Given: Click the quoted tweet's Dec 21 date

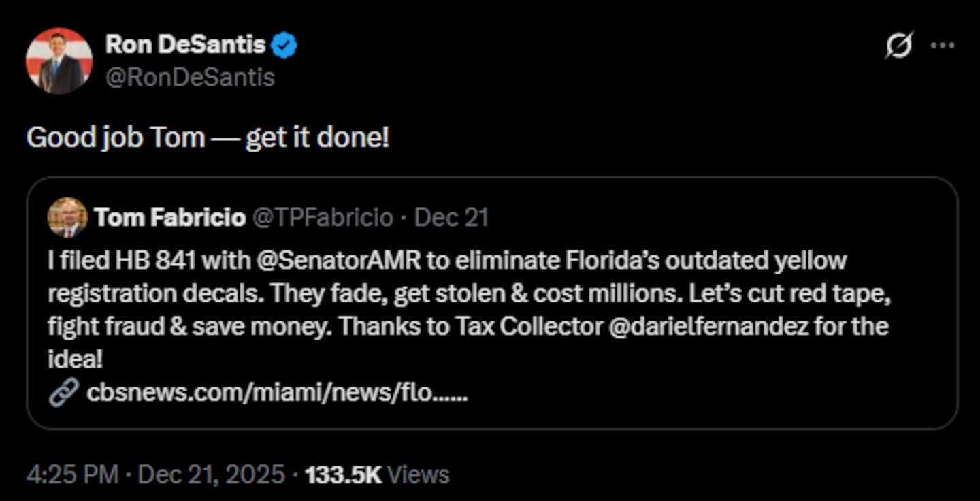Looking at the screenshot, I should [451, 218].
